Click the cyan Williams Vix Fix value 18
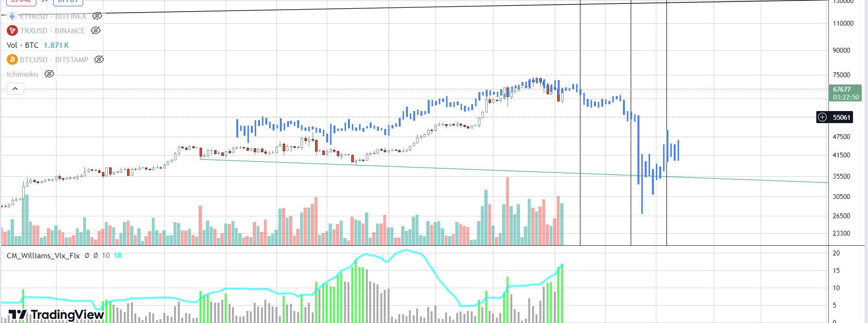The height and width of the screenshot is (323, 868). (x=118, y=255)
